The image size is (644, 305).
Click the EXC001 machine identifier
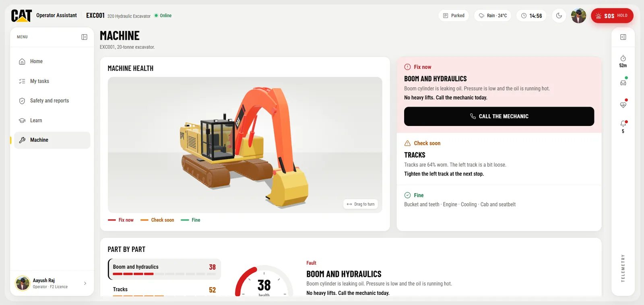[95, 15]
